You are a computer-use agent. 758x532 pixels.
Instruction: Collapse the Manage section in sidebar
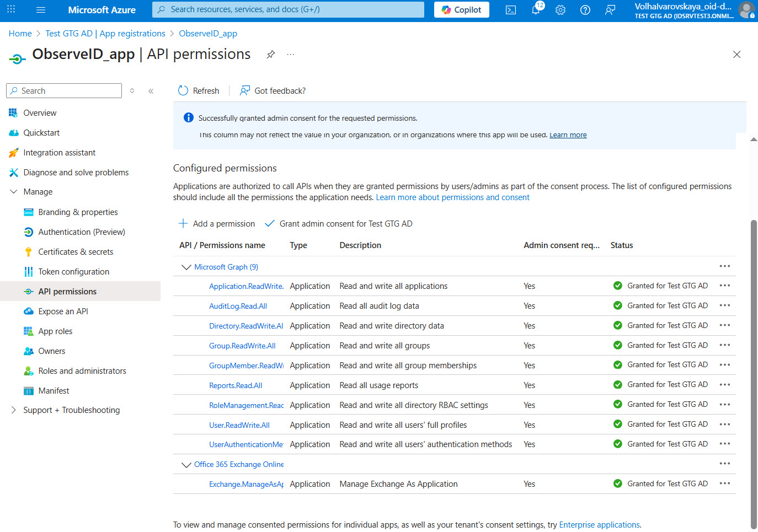(x=13, y=191)
